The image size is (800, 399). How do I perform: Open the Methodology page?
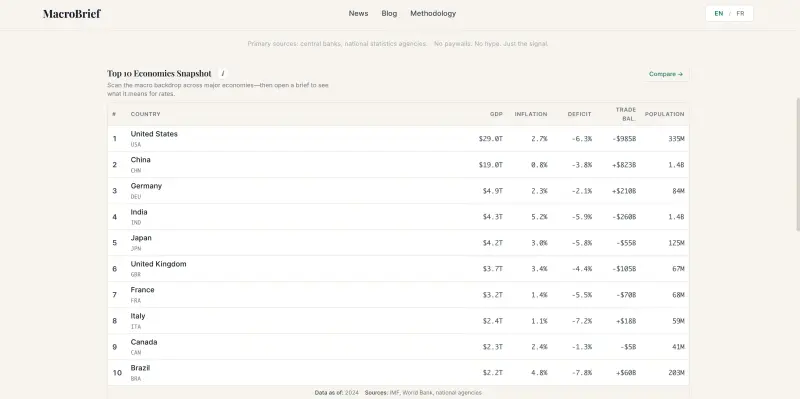433,14
